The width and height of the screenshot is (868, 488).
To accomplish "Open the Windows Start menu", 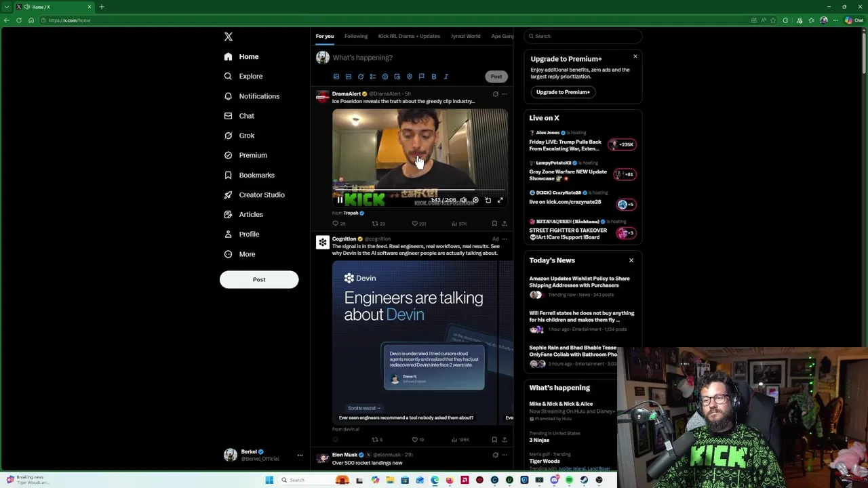I will pyautogui.click(x=269, y=480).
